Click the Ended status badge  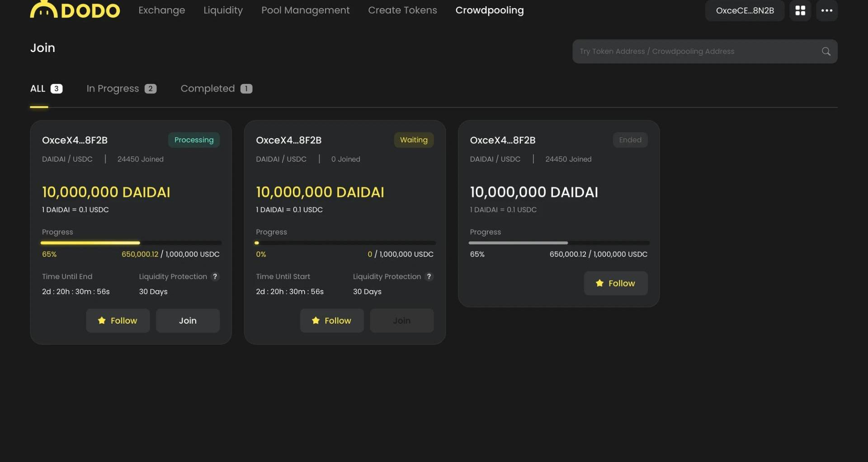click(x=630, y=140)
